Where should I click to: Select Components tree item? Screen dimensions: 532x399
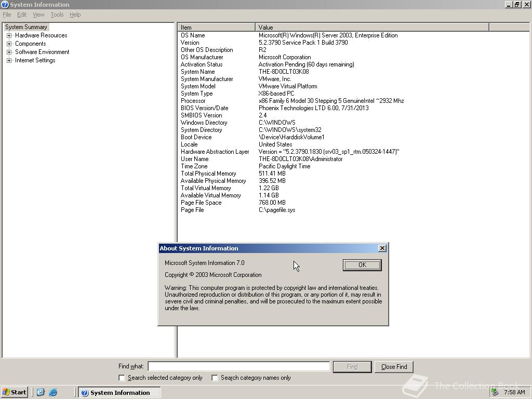tap(30, 44)
